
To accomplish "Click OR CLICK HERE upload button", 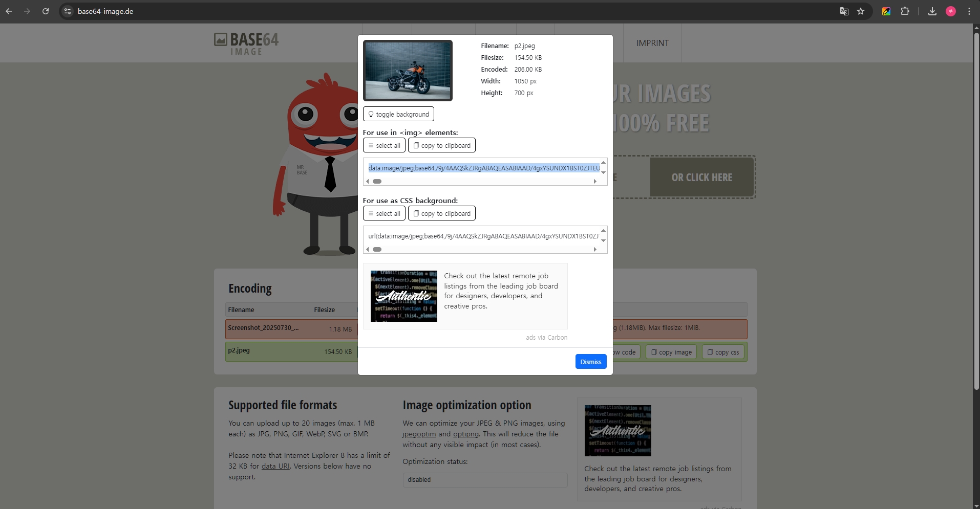I will click(x=702, y=177).
